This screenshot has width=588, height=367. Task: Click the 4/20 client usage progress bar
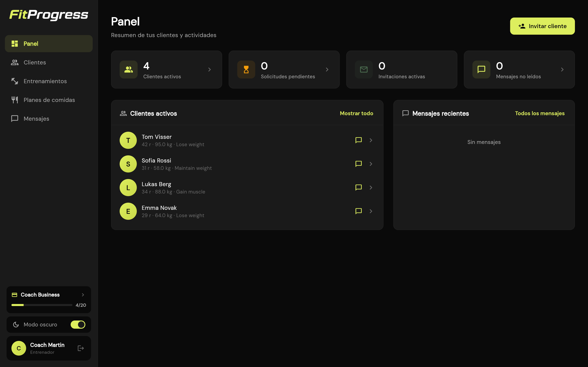coord(42,305)
